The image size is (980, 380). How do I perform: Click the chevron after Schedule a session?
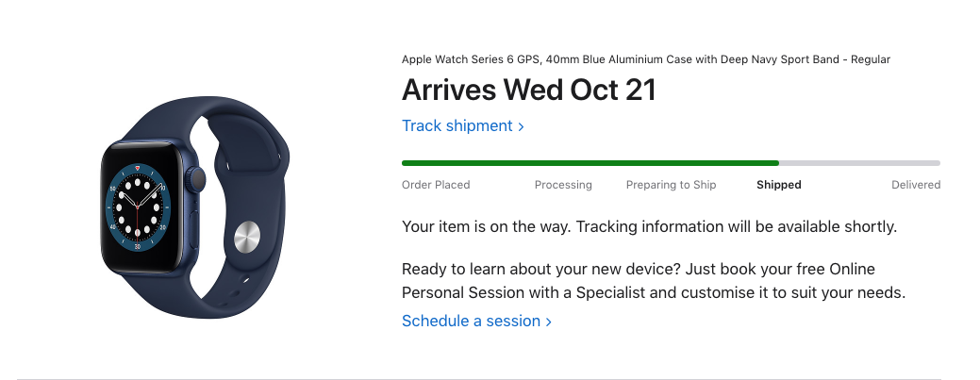[548, 322]
